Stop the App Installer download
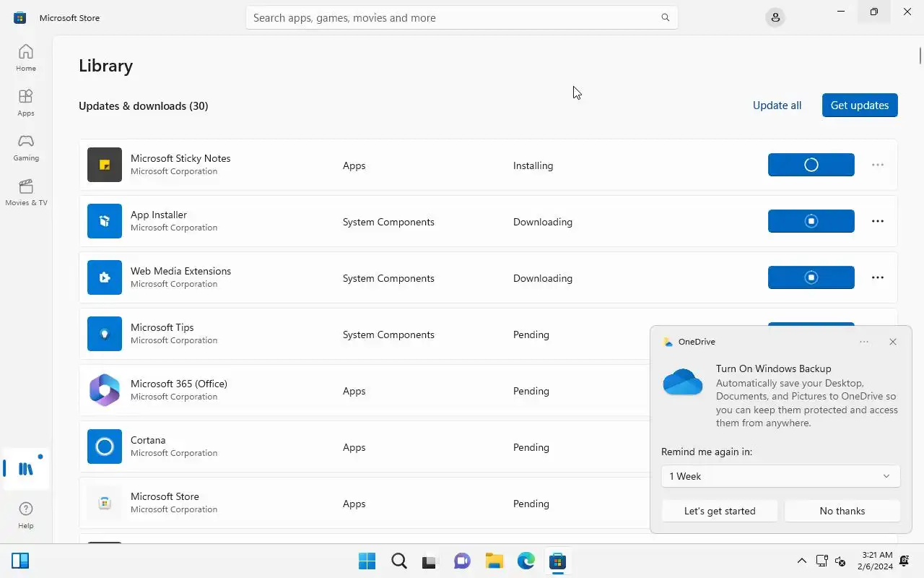 pos(811,221)
